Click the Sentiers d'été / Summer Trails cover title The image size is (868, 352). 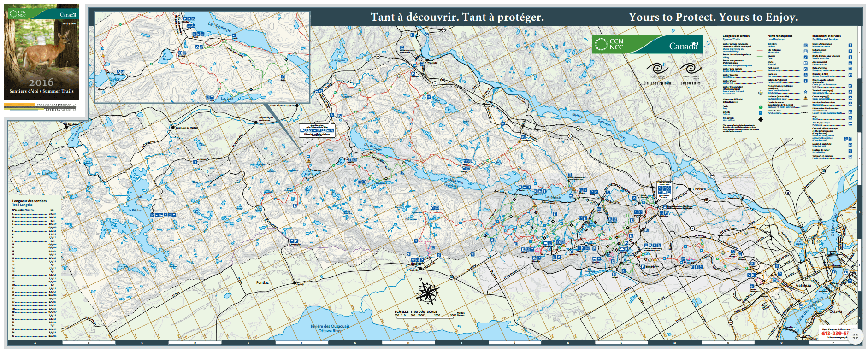click(x=41, y=91)
